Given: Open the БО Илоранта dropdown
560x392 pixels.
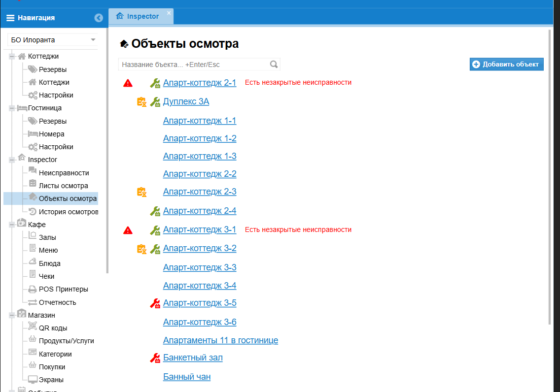Looking at the screenshot, I should (52, 40).
